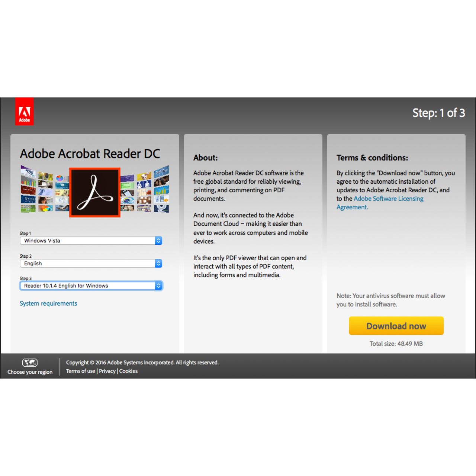
Task: Open the Step 3 version dropdown
Action: 91,285
